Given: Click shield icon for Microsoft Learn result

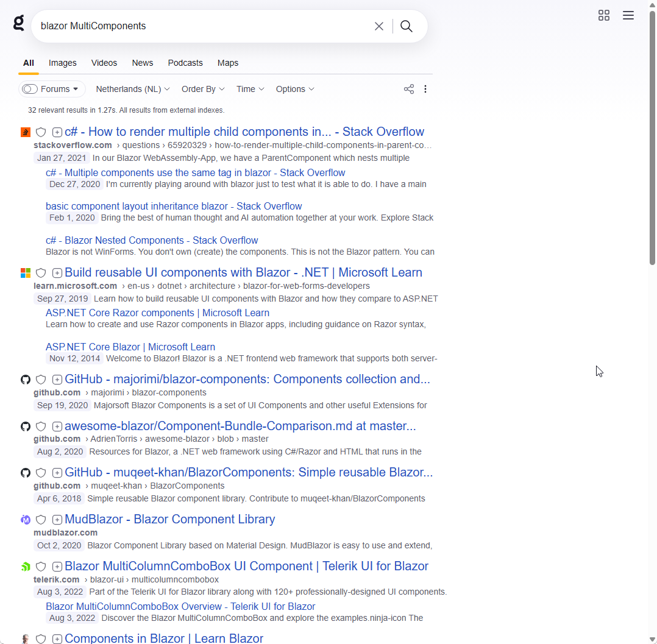Looking at the screenshot, I should coord(41,273).
